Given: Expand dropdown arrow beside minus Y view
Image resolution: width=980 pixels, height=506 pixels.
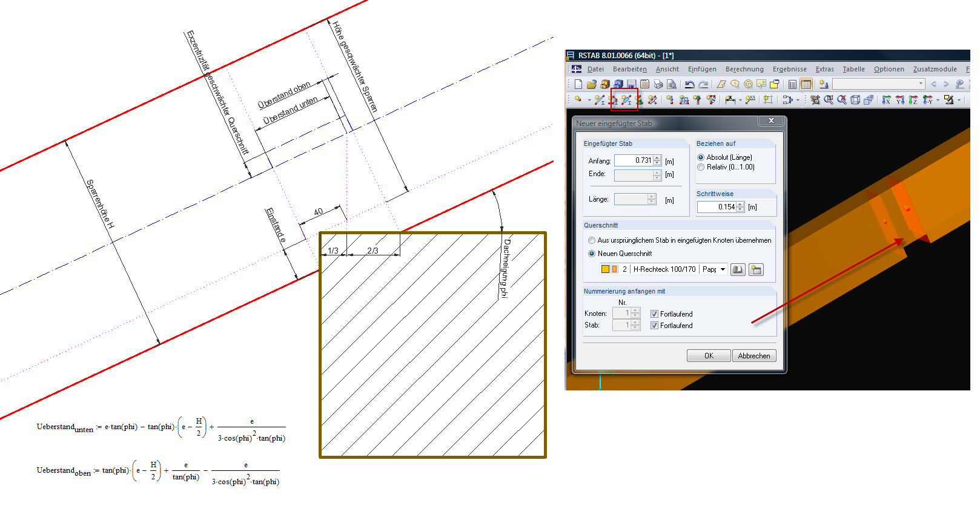Looking at the screenshot, I should (x=938, y=100).
